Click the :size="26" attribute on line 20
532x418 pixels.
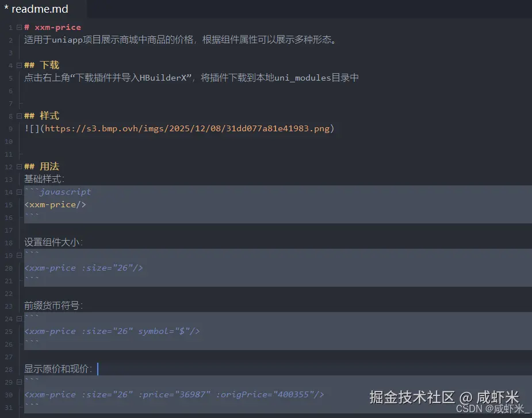point(106,268)
